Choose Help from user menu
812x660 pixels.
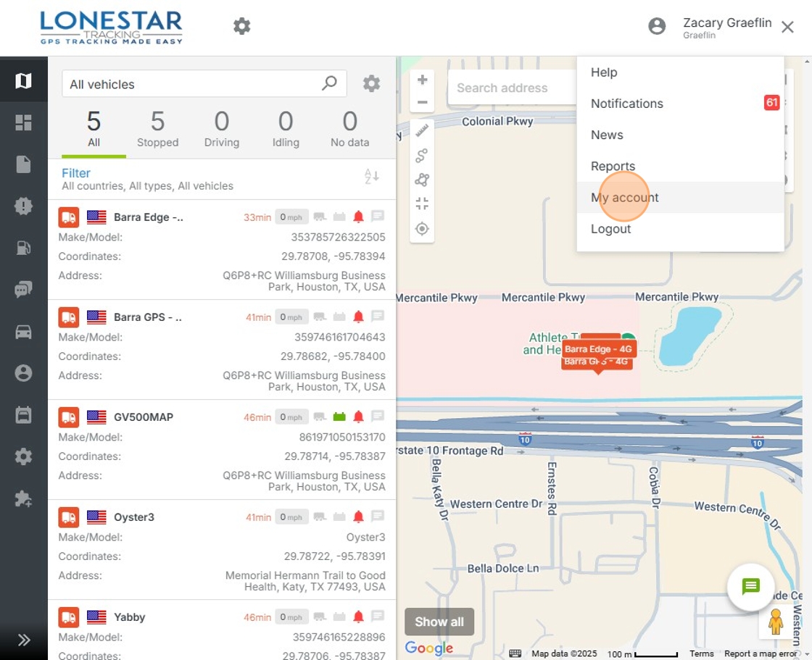680,72
